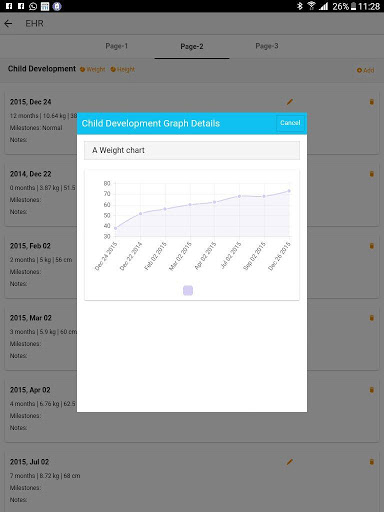This screenshot has height=512, width=384.
Task: Select the Page-2 tab
Action: [x=192, y=46]
